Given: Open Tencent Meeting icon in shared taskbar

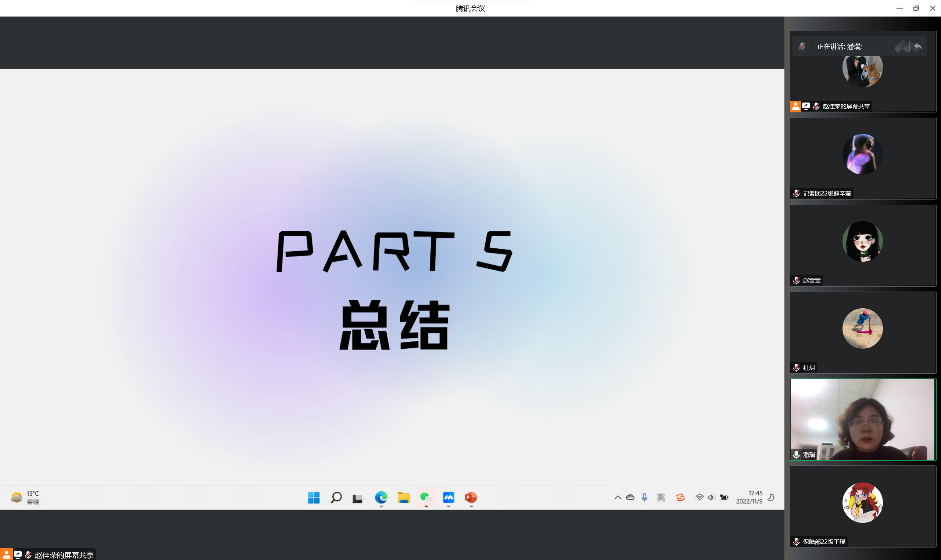Looking at the screenshot, I should pos(448,498).
